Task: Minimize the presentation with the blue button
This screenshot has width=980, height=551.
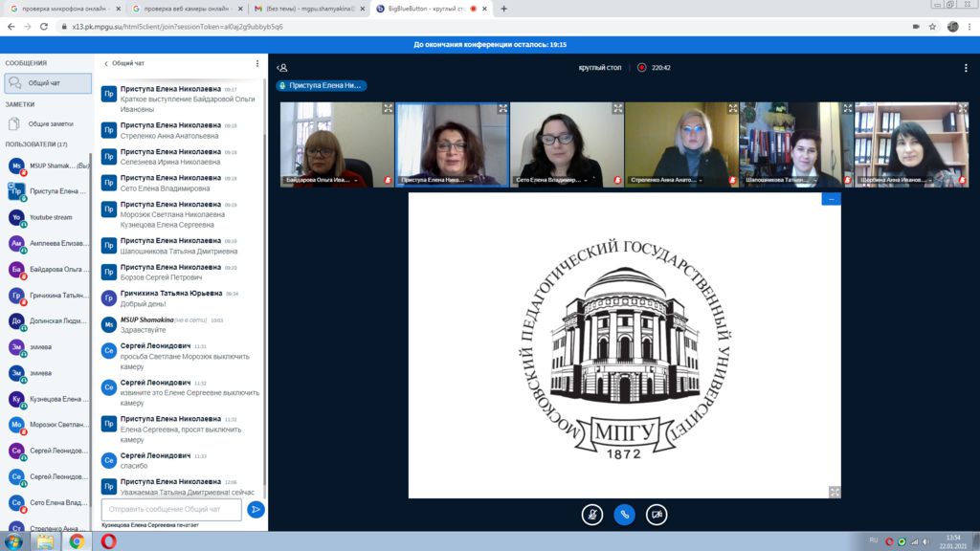Action: coord(831,199)
